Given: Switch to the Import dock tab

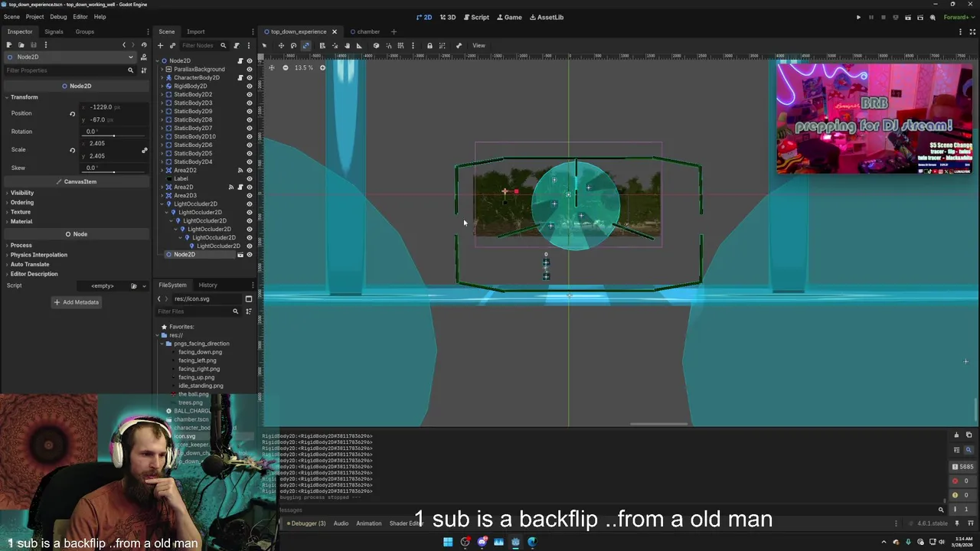Looking at the screenshot, I should 196,31.
